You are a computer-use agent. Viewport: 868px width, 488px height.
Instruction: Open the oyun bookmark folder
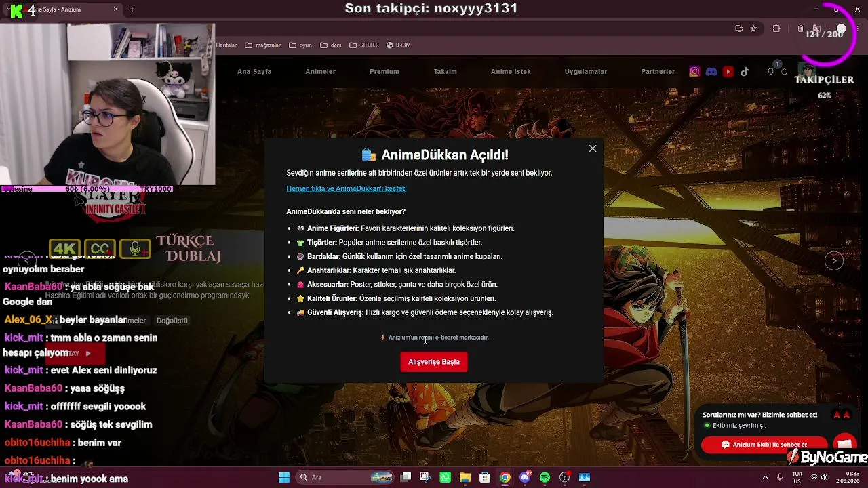coord(300,45)
